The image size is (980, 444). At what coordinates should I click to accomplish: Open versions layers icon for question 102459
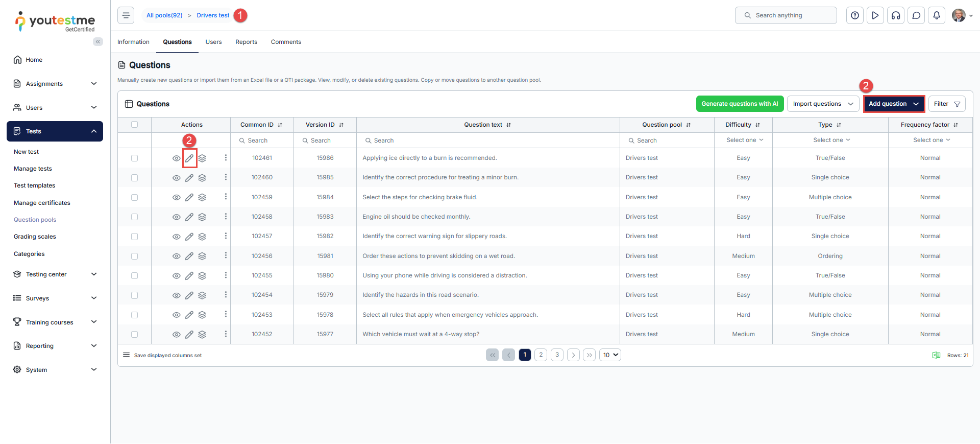[x=202, y=197]
